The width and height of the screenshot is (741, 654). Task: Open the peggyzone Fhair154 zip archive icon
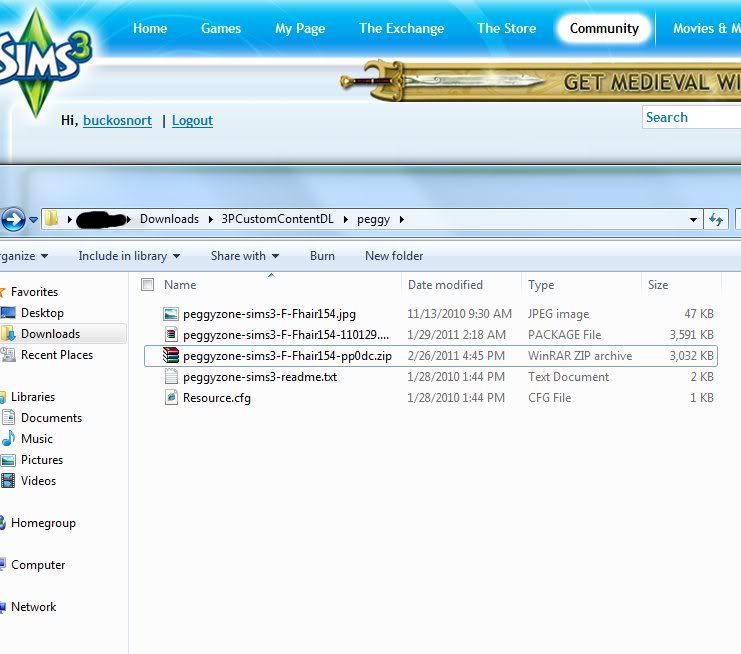(x=171, y=356)
